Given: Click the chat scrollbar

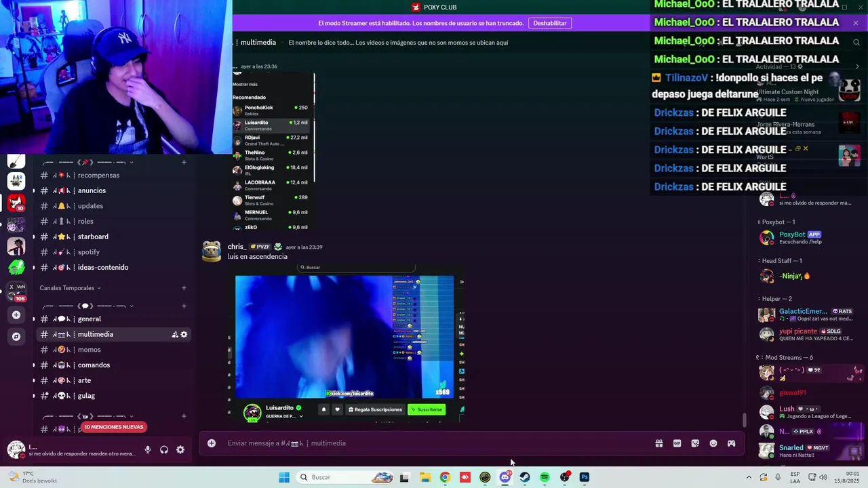Looking at the screenshot, I should coord(745,420).
